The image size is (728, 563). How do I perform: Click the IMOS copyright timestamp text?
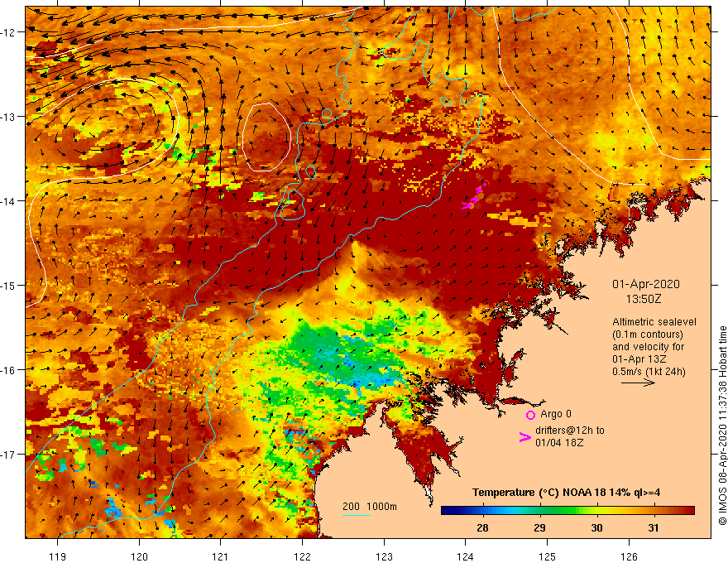coord(722,425)
